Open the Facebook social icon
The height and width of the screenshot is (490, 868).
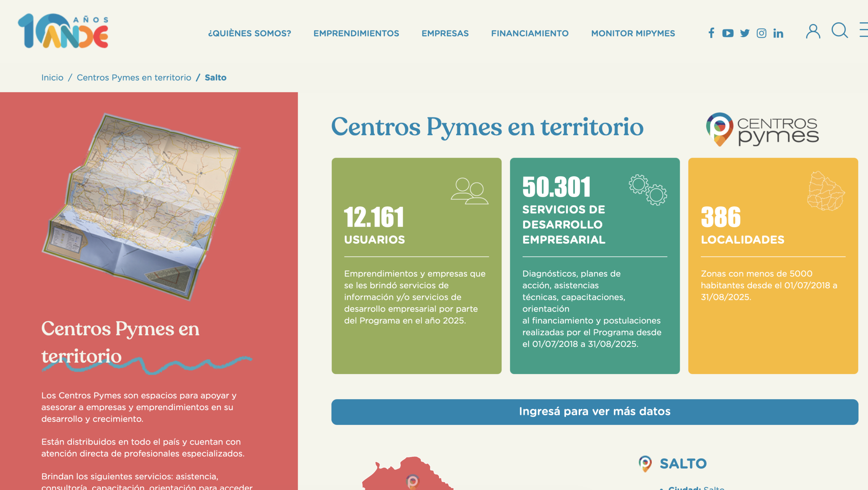pos(711,33)
